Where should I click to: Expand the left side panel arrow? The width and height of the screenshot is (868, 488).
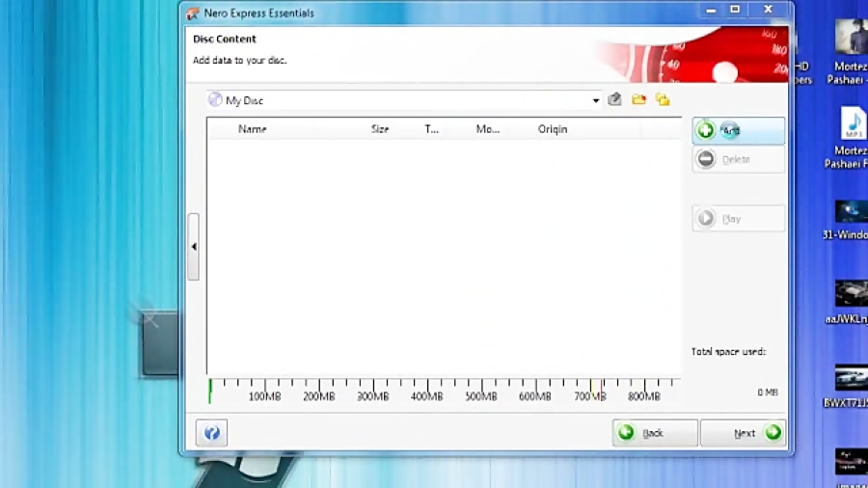click(x=193, y=247)
